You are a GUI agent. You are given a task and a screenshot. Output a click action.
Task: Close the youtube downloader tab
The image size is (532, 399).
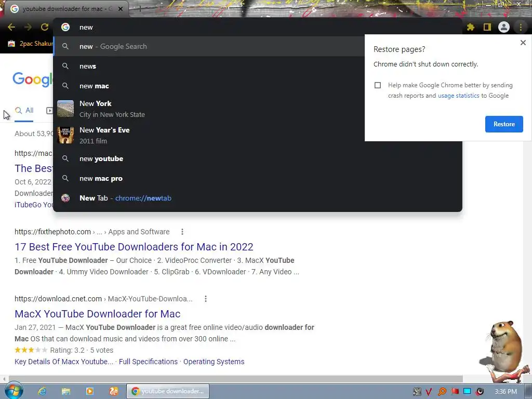[x=121, y=9]
